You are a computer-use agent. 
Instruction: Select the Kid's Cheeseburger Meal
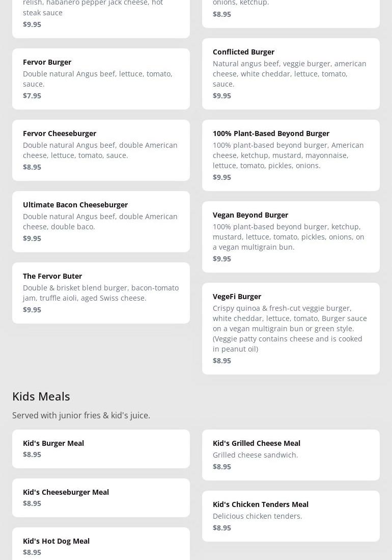[101, 497]
